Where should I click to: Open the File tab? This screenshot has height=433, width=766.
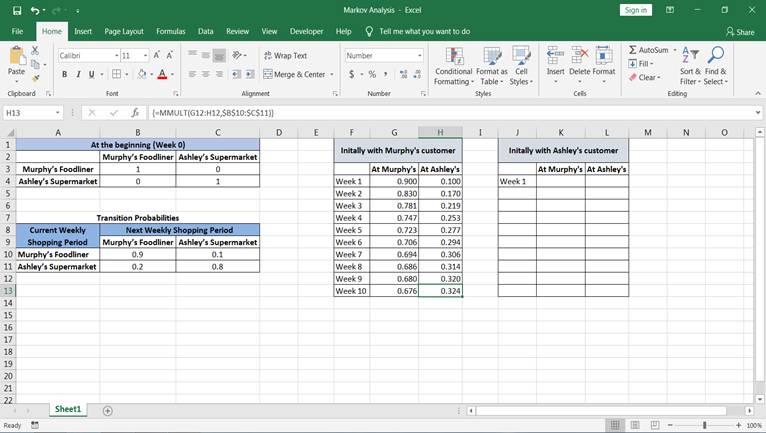click(17, 31)
